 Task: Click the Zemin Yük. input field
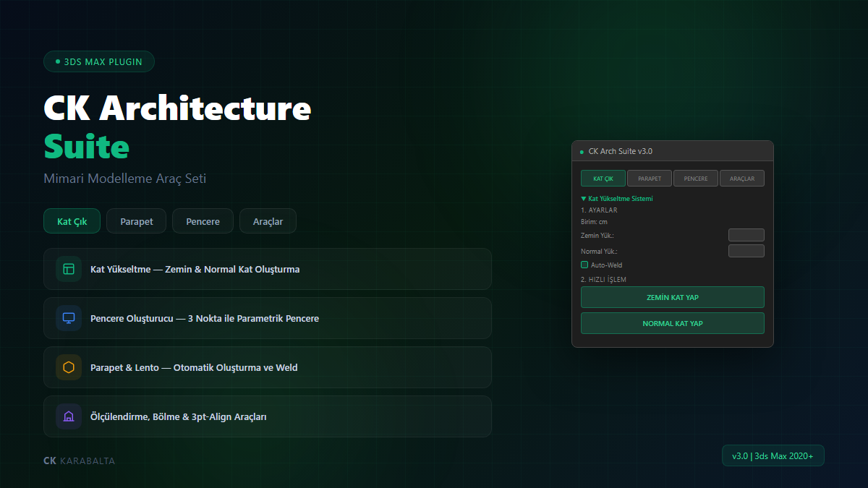[x=746, y=235]
